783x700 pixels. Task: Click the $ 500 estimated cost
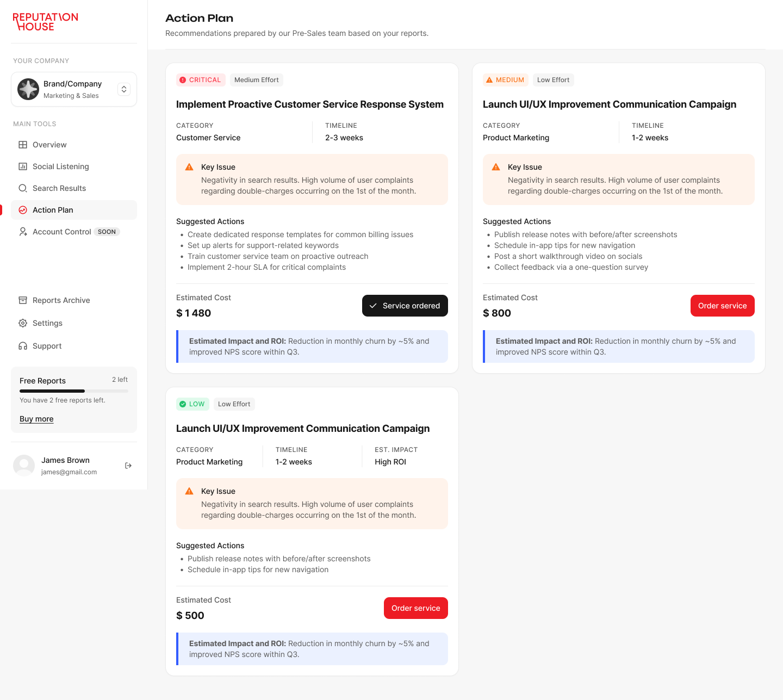click(x=190, y=616)
